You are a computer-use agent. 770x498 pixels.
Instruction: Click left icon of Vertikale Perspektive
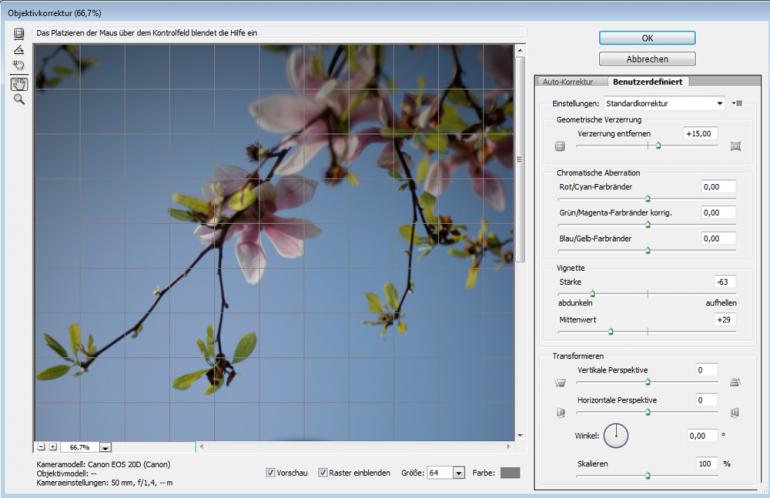click(x=560, y=383)
